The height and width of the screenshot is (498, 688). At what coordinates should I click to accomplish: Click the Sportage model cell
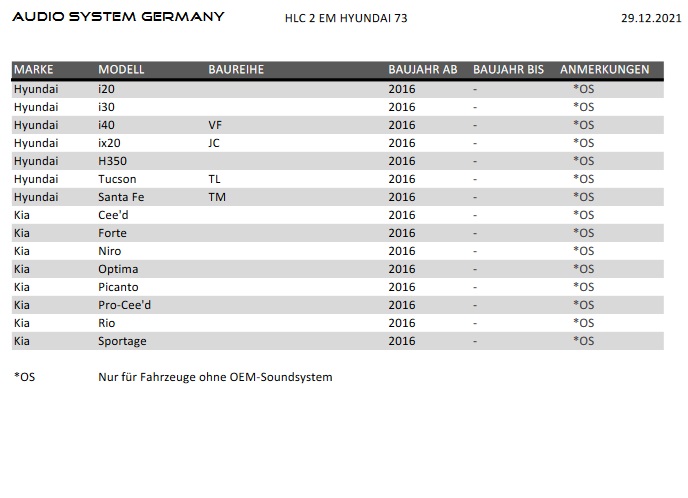122,341
